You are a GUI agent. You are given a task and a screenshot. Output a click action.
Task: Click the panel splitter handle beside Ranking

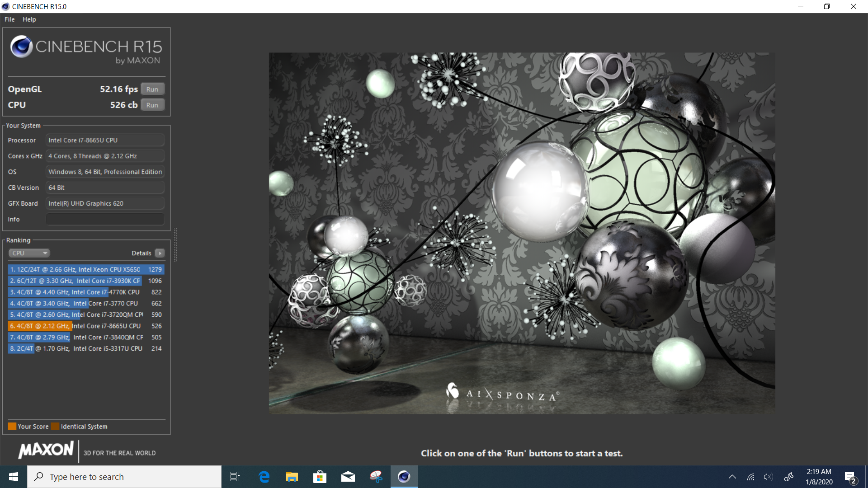click(175, 245)
